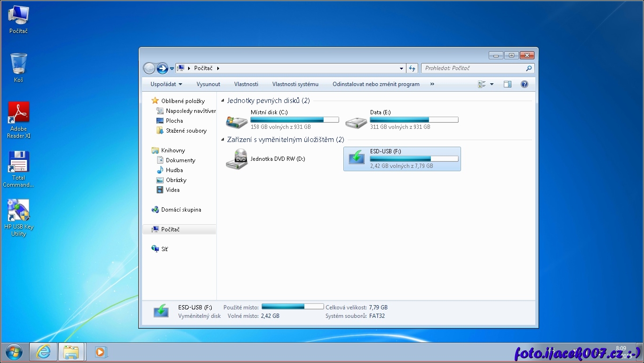The width and height of the screenshot is (644, 363).
Task: Expand the view options dropdown arrow
Action: (492, 84)
